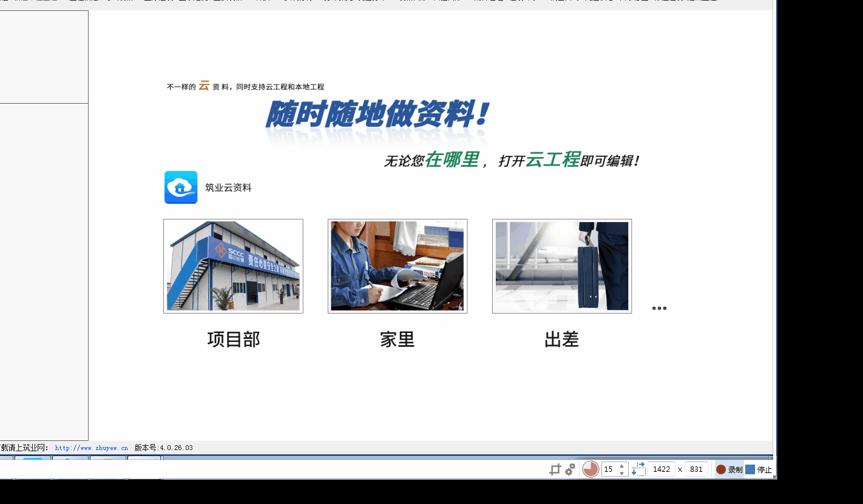Open recorder settings gears icon

click(x=570, y=469)
